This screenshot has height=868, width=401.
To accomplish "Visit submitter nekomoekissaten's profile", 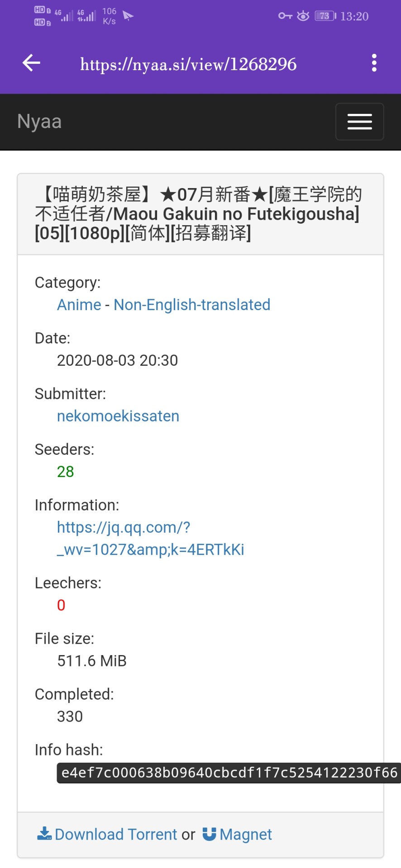I will [x=118, y=416].
